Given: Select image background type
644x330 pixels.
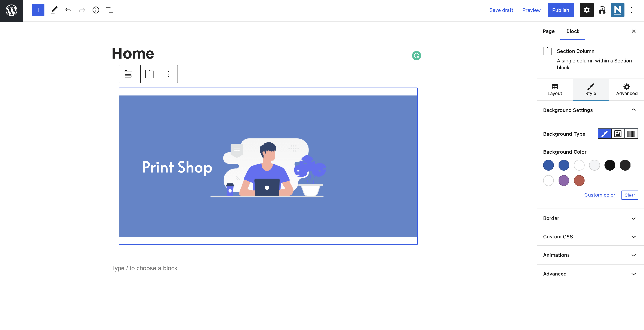Looking at the screenshot, I should 618,134.
